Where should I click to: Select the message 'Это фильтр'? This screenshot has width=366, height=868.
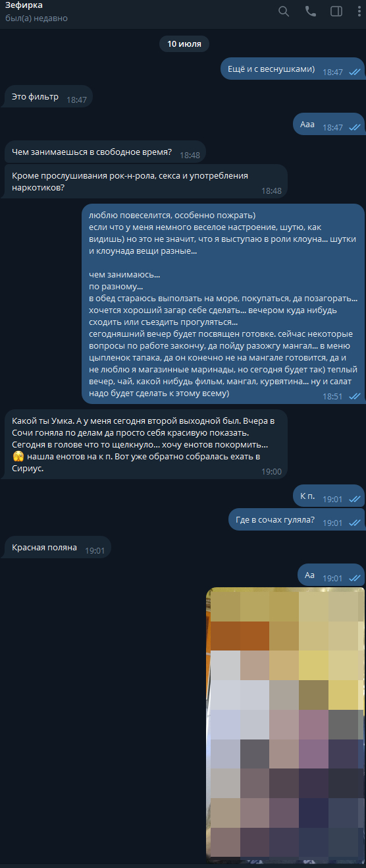click(49, 98)
